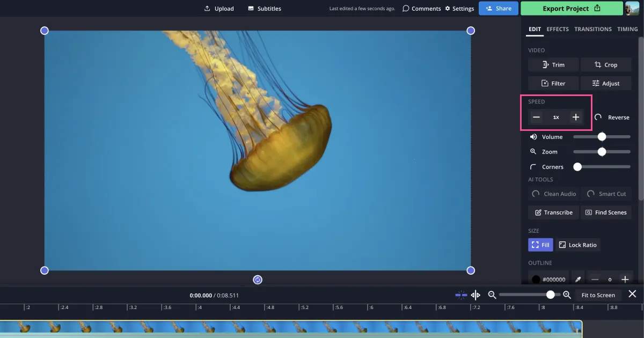Enable Lock Ratio for the video
Screen dimensions: 644x338
pyautogui.click(x=578, y=245)
